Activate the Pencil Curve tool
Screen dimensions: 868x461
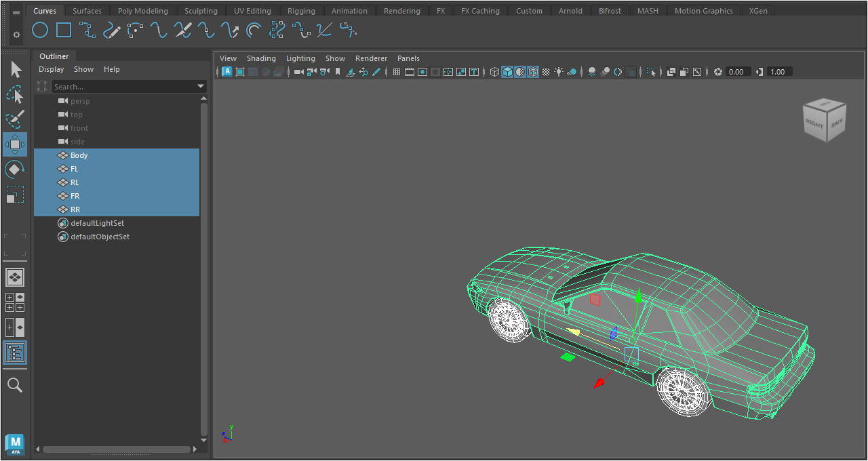(x=111, y=30)
